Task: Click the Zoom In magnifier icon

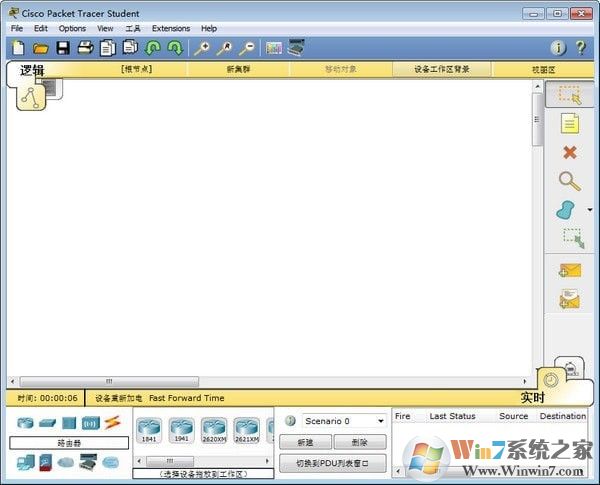Action: click(201, 48)
